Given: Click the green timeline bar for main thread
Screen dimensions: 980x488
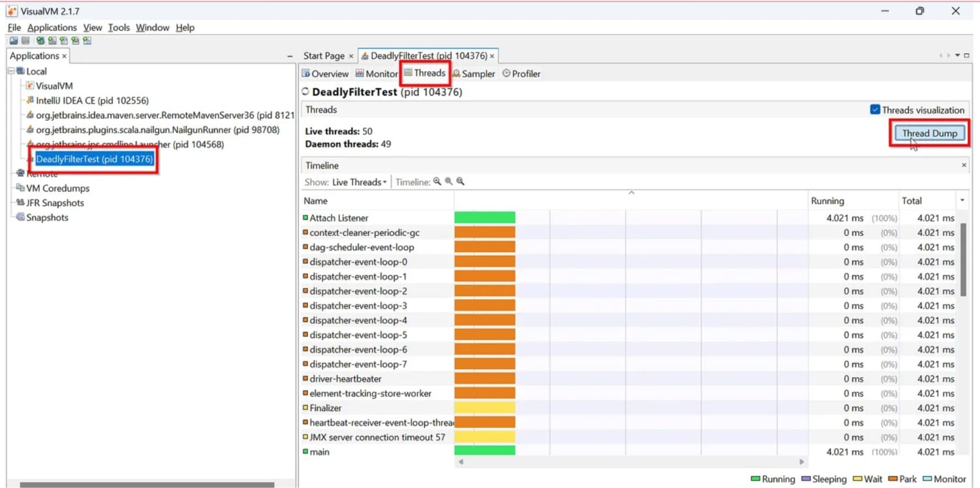Looking at the screenshot, I should tap(484, 451).
